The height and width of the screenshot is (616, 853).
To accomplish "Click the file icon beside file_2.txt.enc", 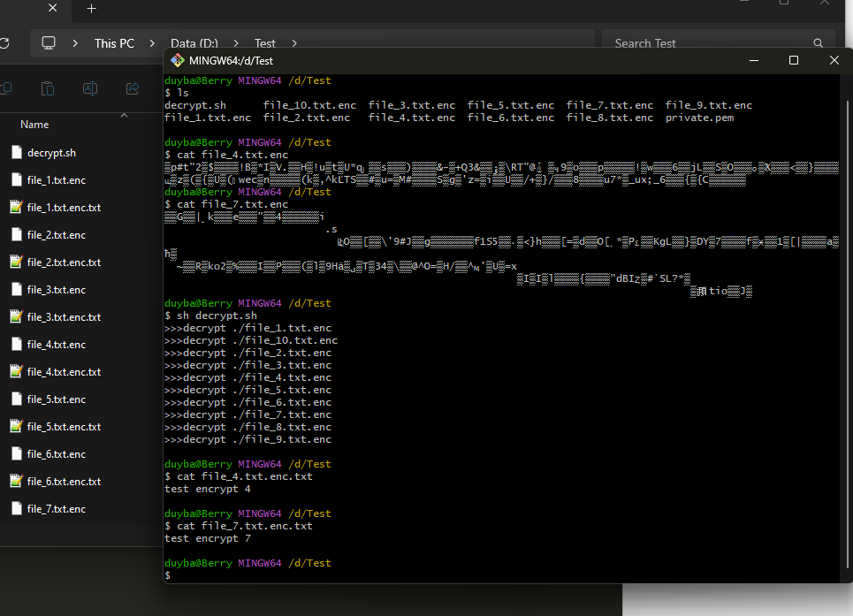I will tap(17, 235).
